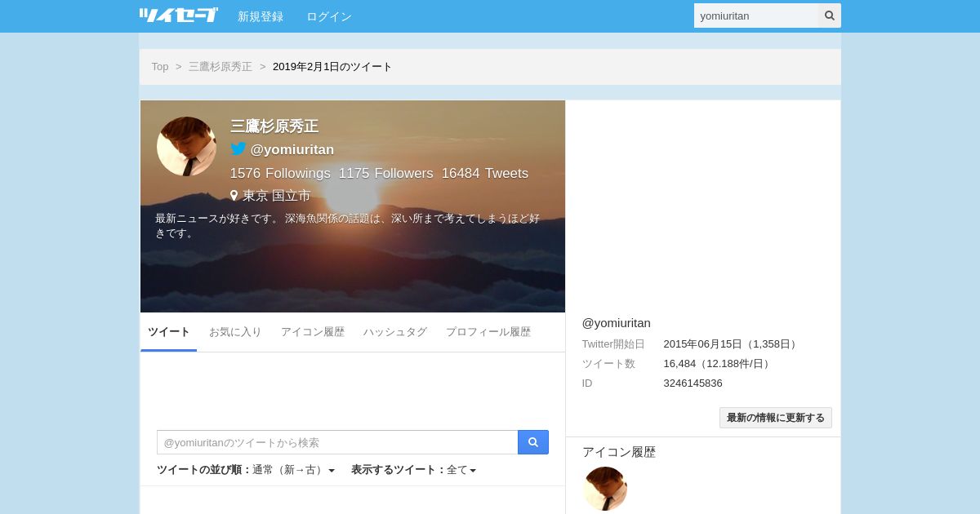
Task: Focus the header search field containing yomiuritan
Action: (756, 16)
